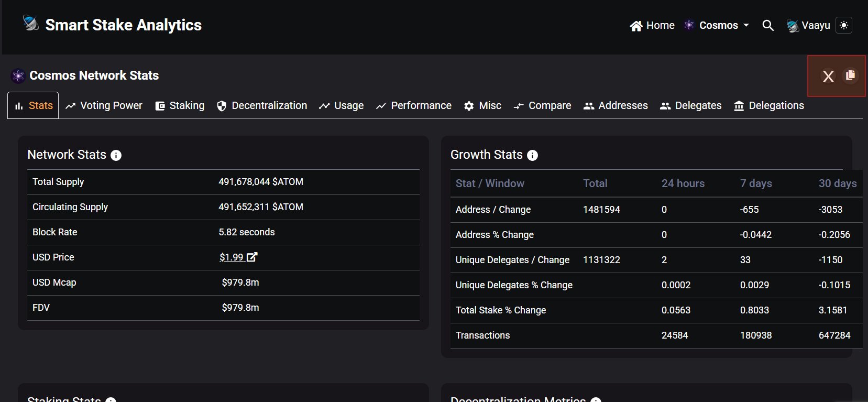Click the Smart Stake Analytics logo
This screenshot has height=402, width=868.
pyautogui.click(x=112, y=25)
